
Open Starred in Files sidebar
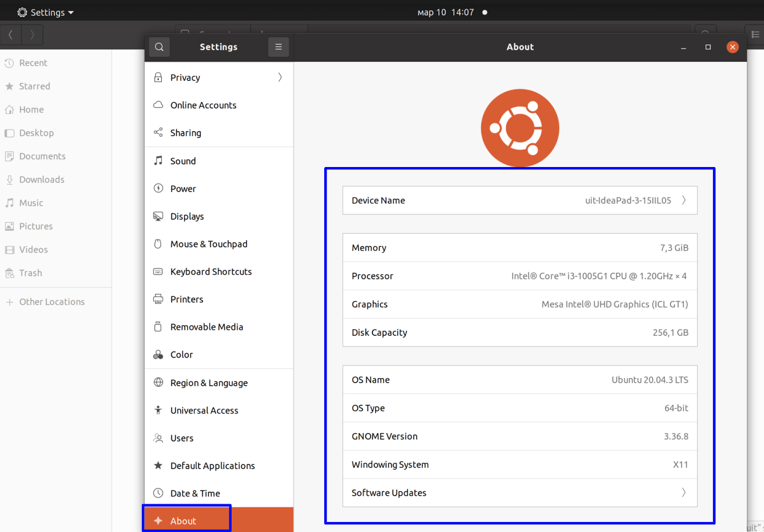pos(56,86)
